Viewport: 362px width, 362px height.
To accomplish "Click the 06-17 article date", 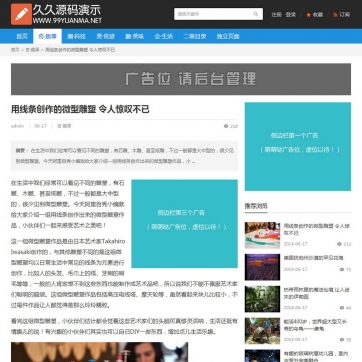I will coord(40,126).
